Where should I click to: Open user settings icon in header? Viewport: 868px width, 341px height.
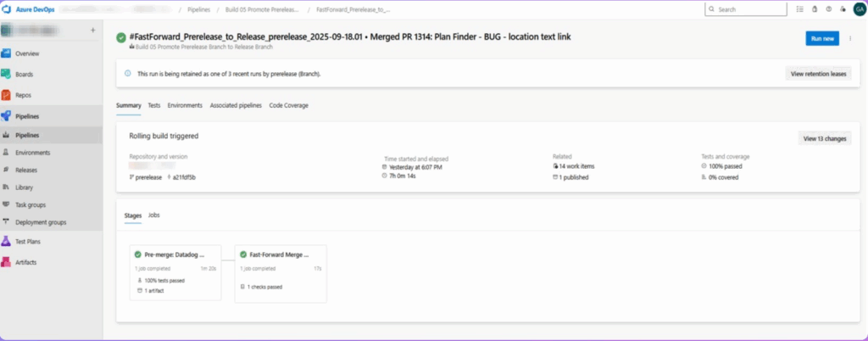(x=843, y=9)
